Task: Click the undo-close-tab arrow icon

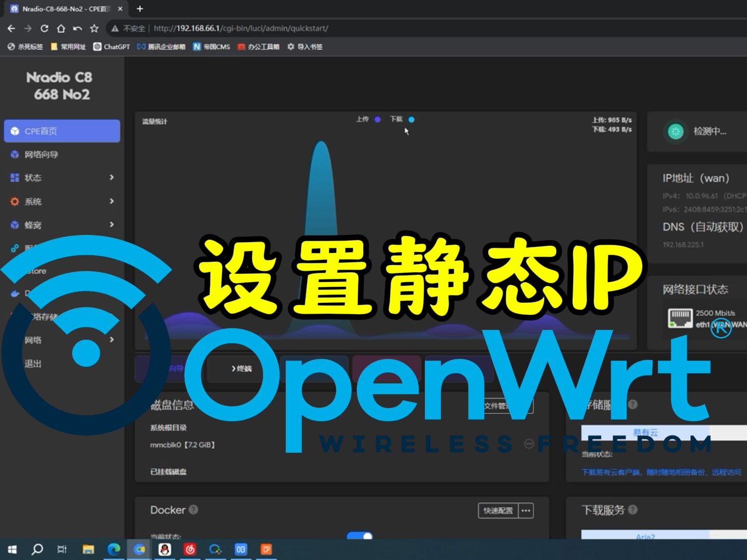Action: point(78,29)
